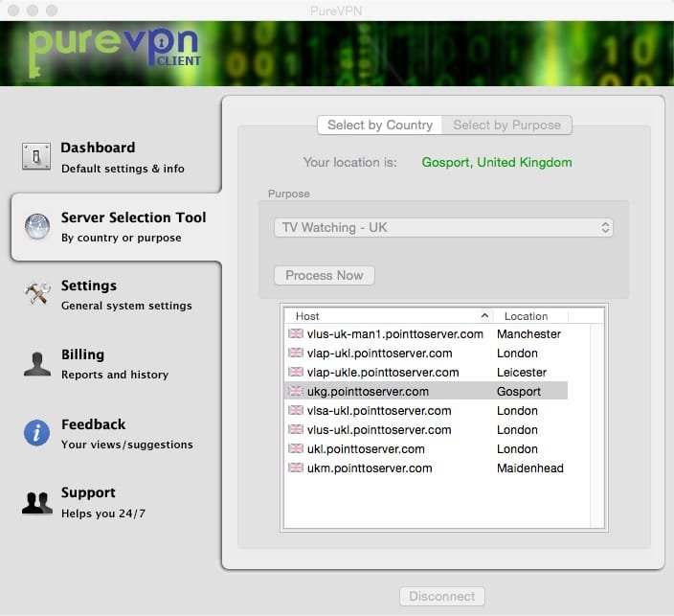
Task: Click the Server Selection Tool globe icon
Action: 36,227
